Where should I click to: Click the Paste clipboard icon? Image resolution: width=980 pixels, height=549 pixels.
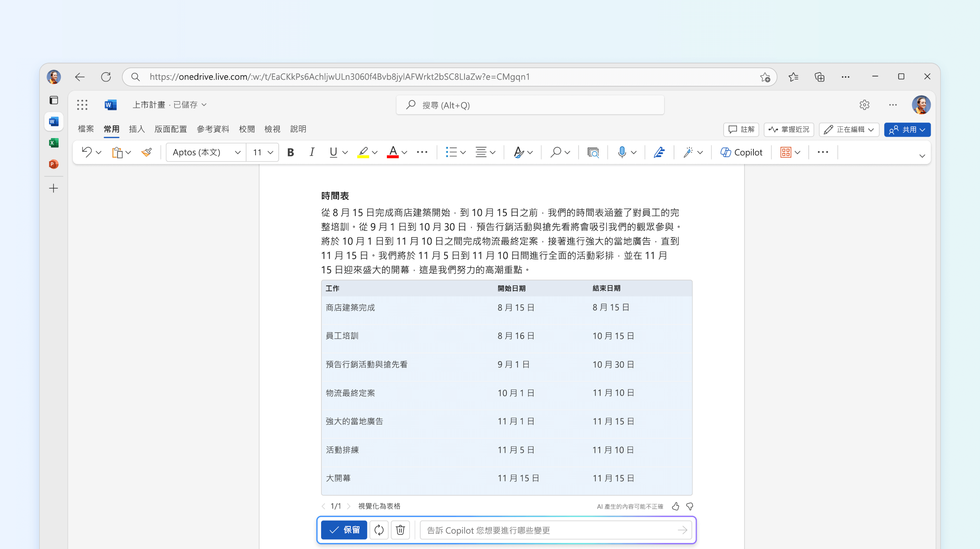117,152
